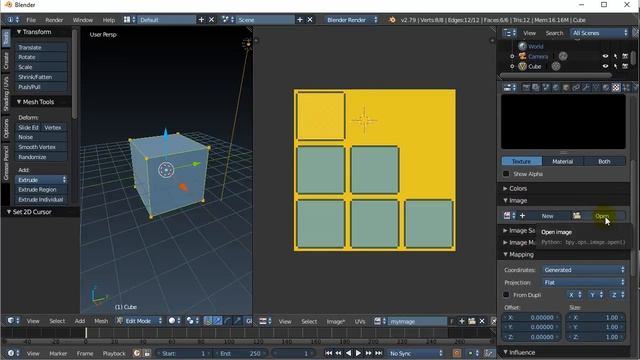640x360 pixels.
Task: Click the 3D view editor type icon
Action: pos(13,321)
